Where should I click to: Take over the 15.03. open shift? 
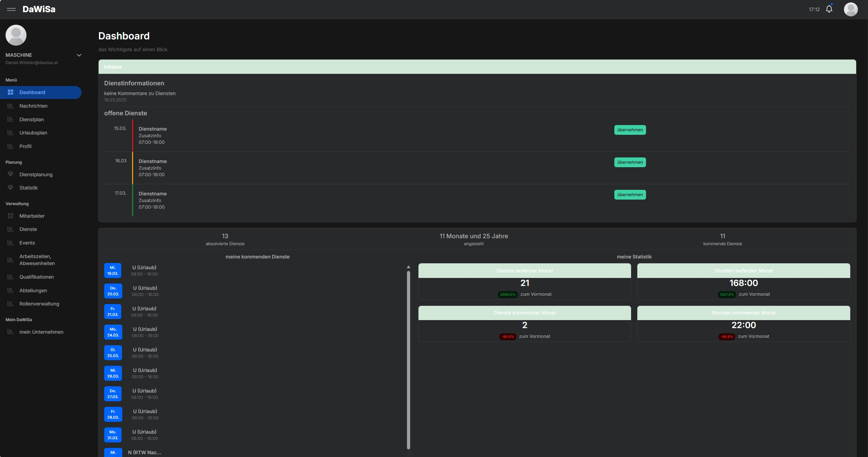[630, 130]
